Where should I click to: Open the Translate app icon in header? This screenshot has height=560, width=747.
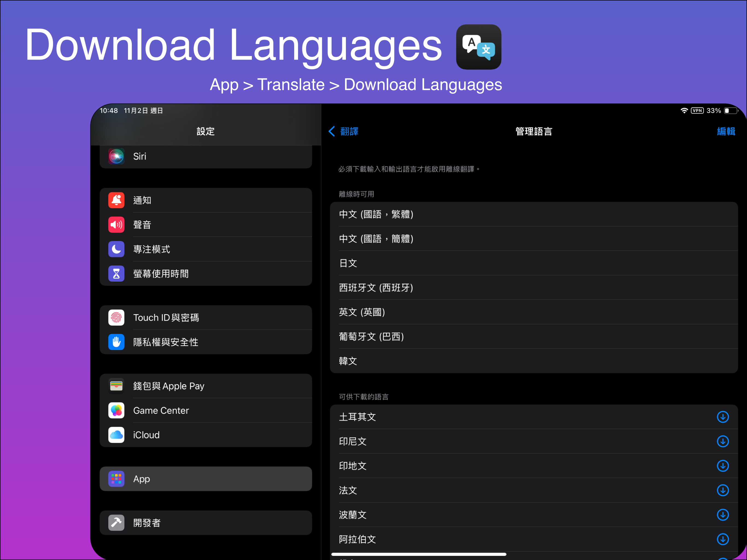click(478, 47)
